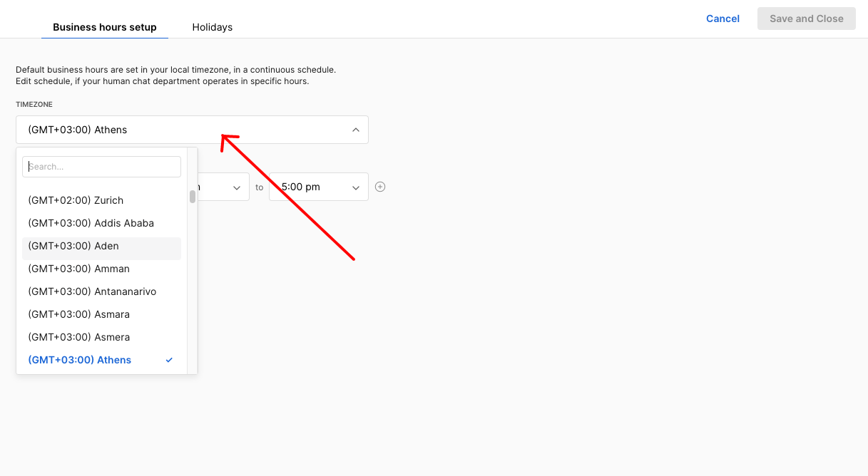The width and height of the screenshot is (868, 476).
Task: Choose (GMT+03:00) Addis Ababa timezone
Action: click(91, 223)
